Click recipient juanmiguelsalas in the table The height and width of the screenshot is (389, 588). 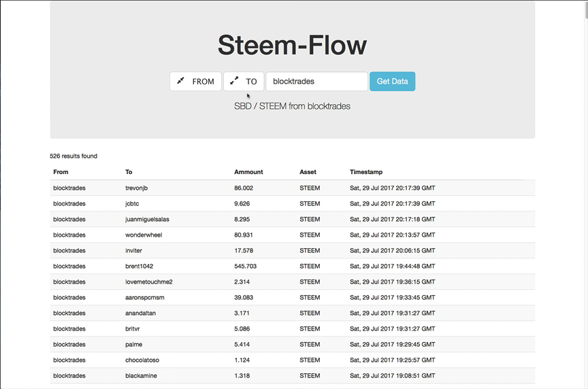click(147, 219)
